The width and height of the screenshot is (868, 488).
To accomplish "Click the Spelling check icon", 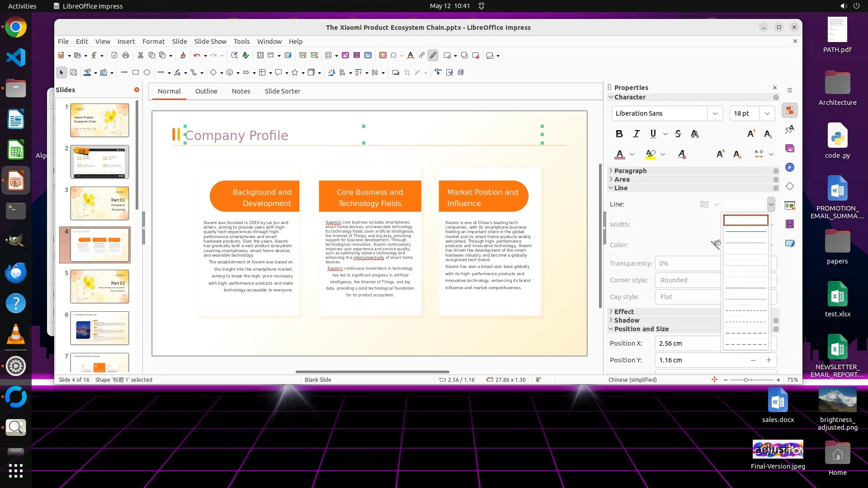I will 245,55.
